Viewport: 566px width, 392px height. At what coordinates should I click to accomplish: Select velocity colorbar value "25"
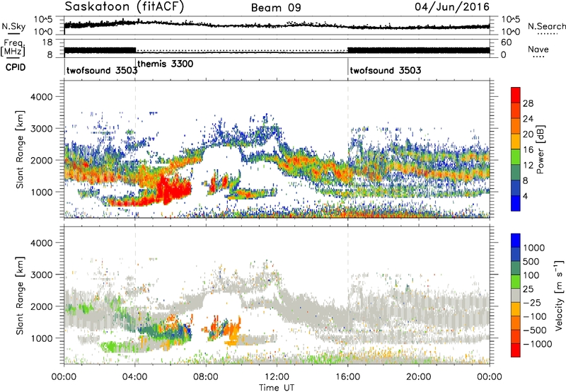[x=528, y=289]
